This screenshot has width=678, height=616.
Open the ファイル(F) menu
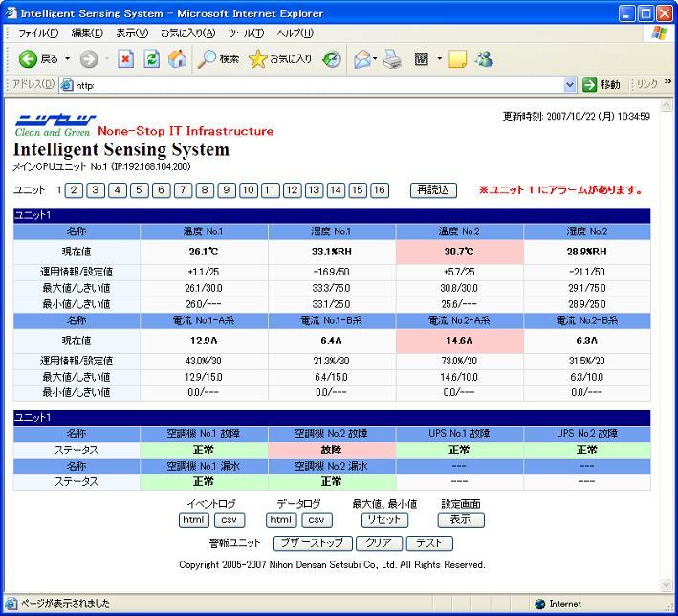point(38,33)
